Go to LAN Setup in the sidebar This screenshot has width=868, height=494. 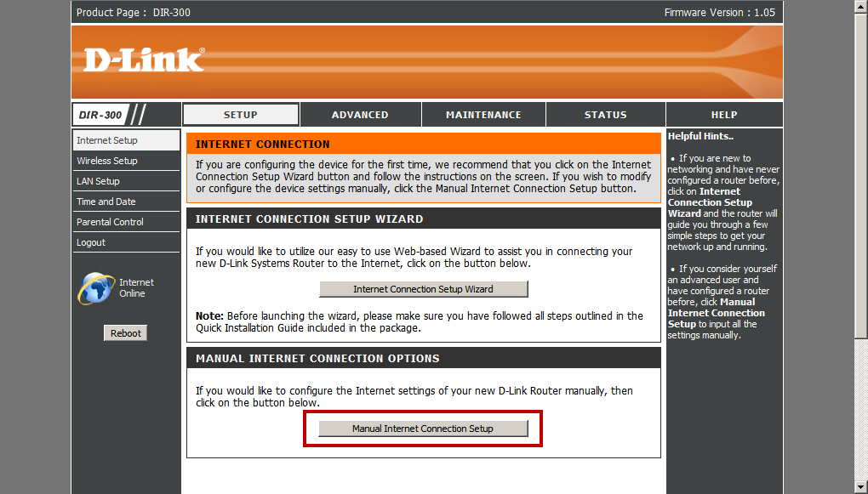pos(98,181)
